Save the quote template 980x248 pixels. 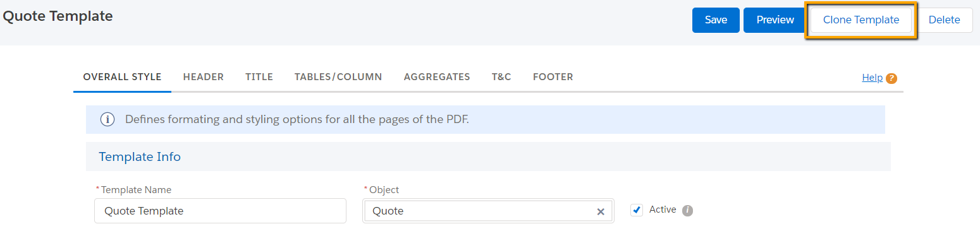click(716, 20)
